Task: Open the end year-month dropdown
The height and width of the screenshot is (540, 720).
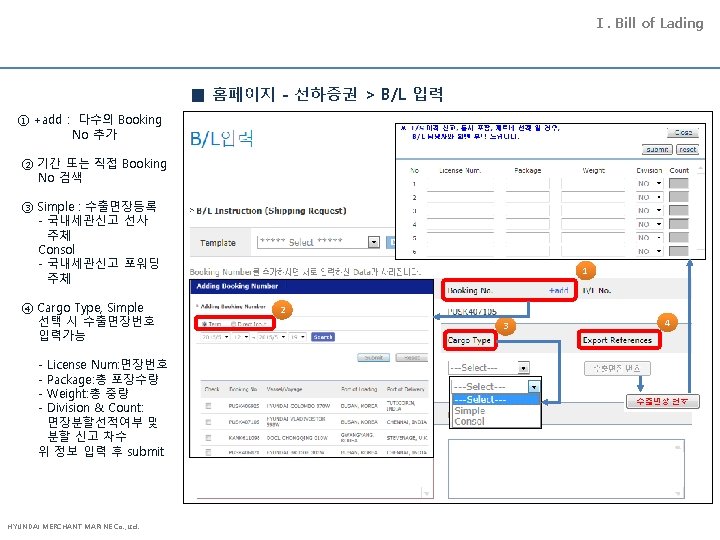Action: pos(272,337)
